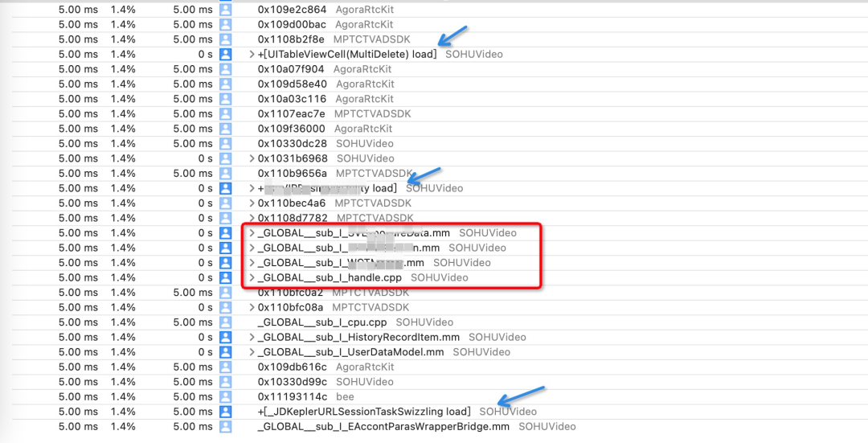Screen dimensions: 868x443
Task: Expand the 0x1108d7782 MPTCTVADSDK row
Action: (x=252, y=218)
